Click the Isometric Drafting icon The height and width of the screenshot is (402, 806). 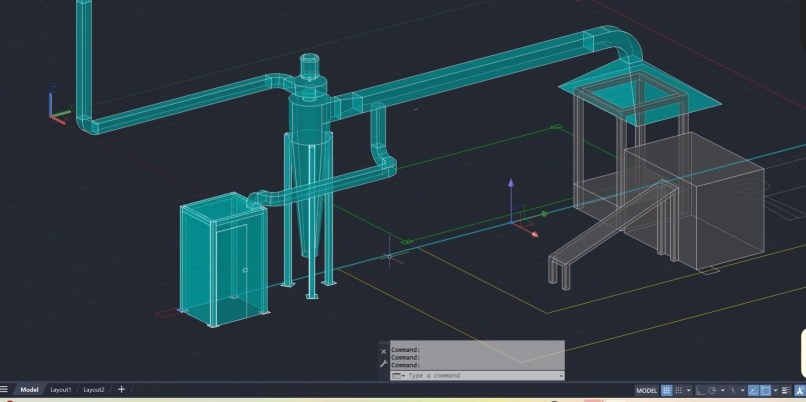coord(733,390)
